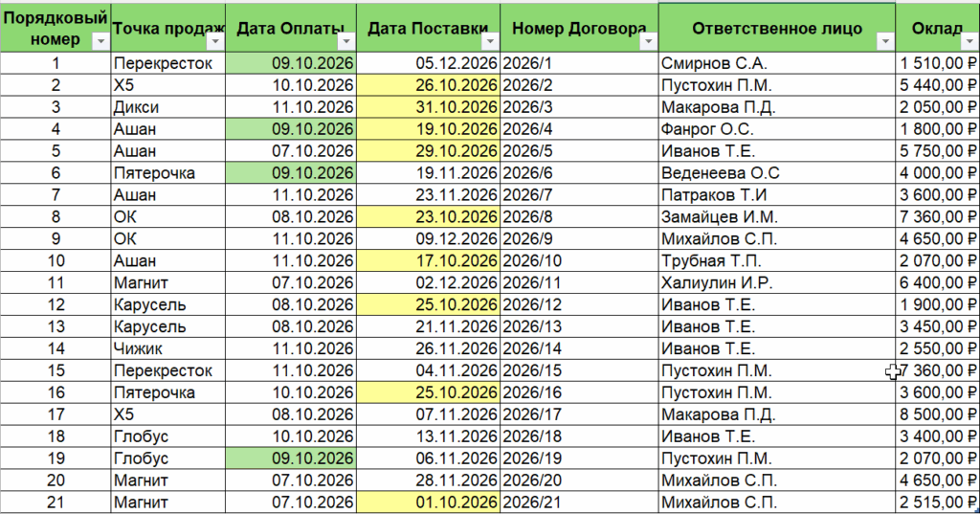Click the Ответственное лицо column header
Viewport: 980px width, 514px height.
click(777, 28)
